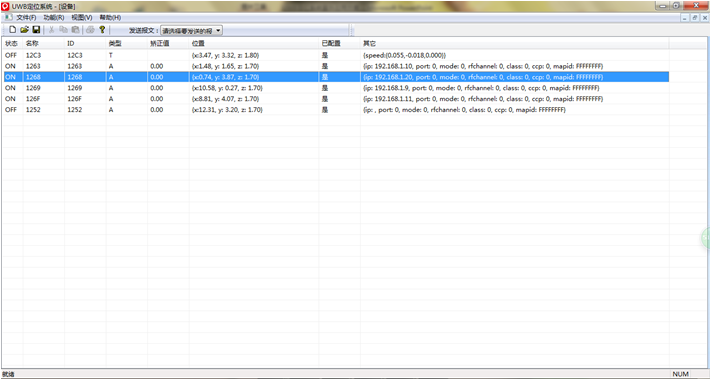The width and height of the screenshot is (711, 380).
Task: Click the Print toolbar icon
Action: click(90, 30)
